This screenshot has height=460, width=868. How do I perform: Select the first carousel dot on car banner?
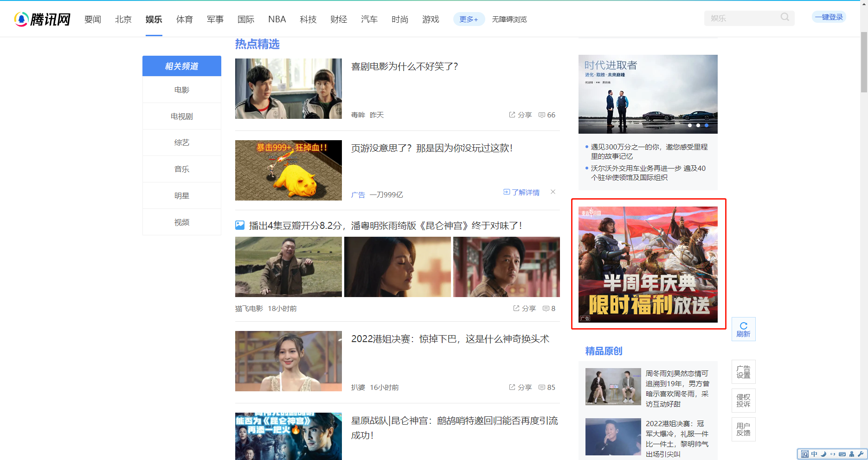point(690,125)
